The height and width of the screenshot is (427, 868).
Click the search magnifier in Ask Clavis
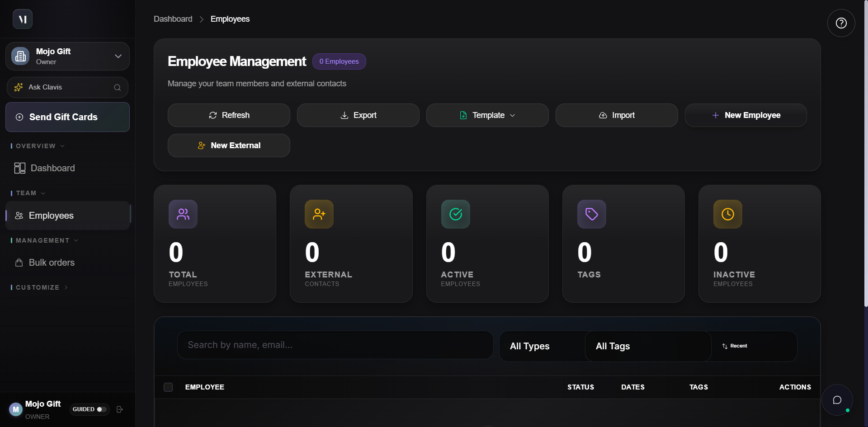pos(118,88)
